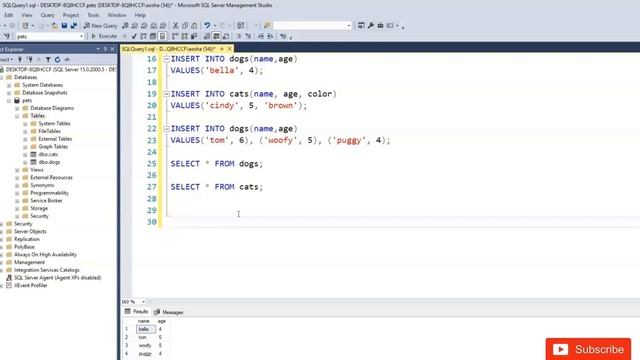The image size is (640, 360).
Task: Click the New Query button
Action: click(x=100, y=25)
